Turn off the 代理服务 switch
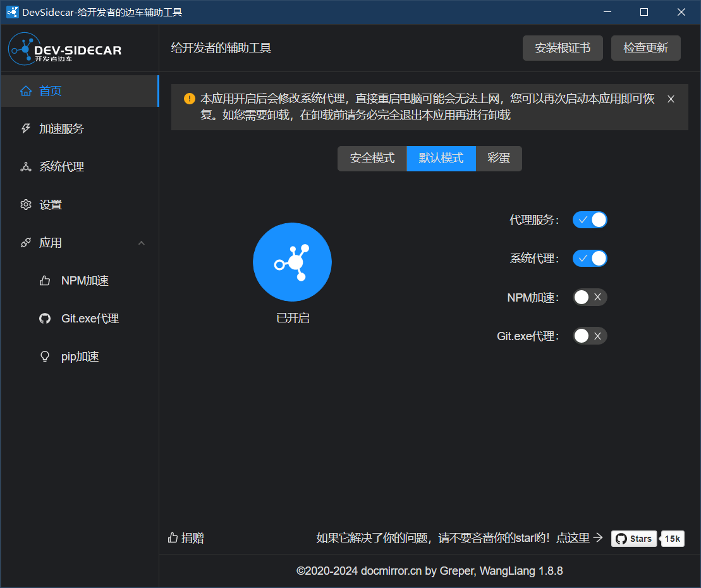 pos(589,220)
